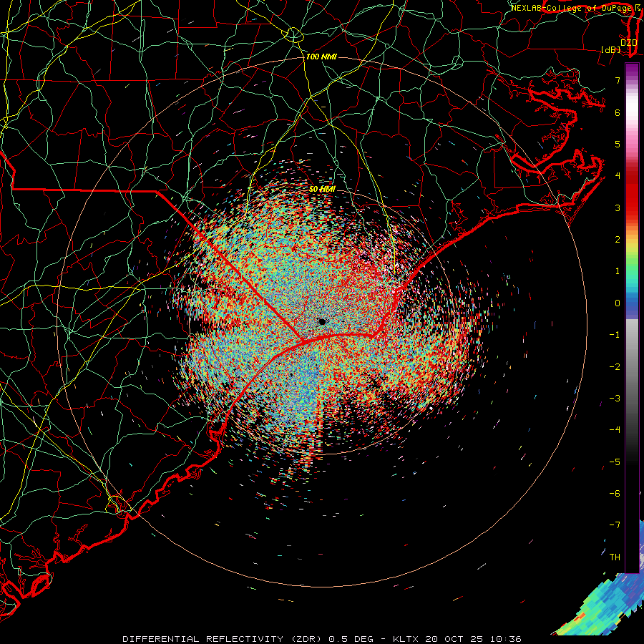Click the "100 NMI" range ring label
Screen dimensions: 644x644
pyautogui.click(x=321, y=57)
